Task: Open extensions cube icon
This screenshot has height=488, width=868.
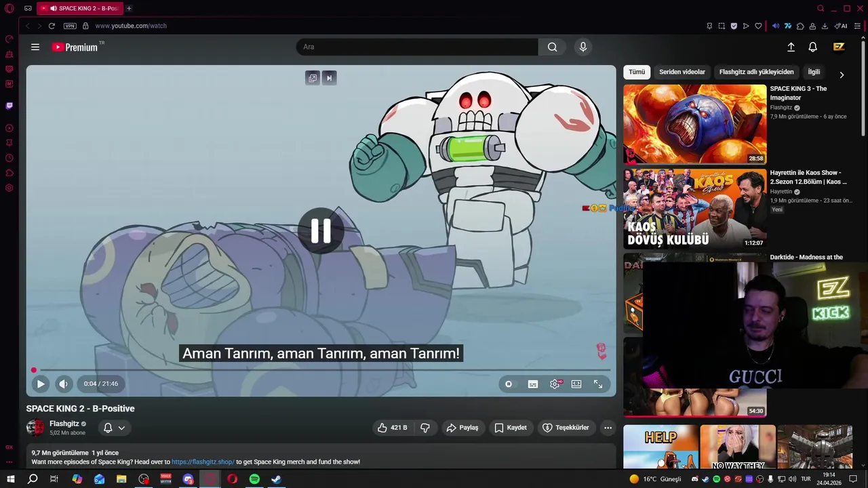Action: [800, 26]
